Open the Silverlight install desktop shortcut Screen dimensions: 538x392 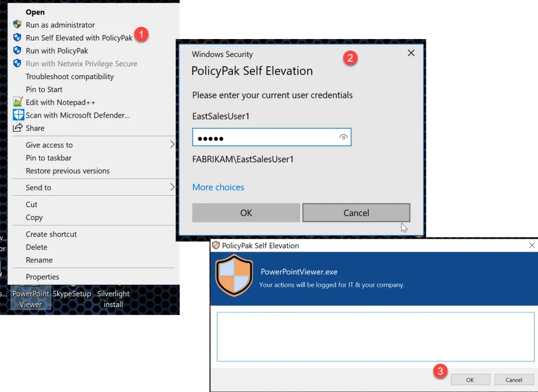(x=113, y=299)
